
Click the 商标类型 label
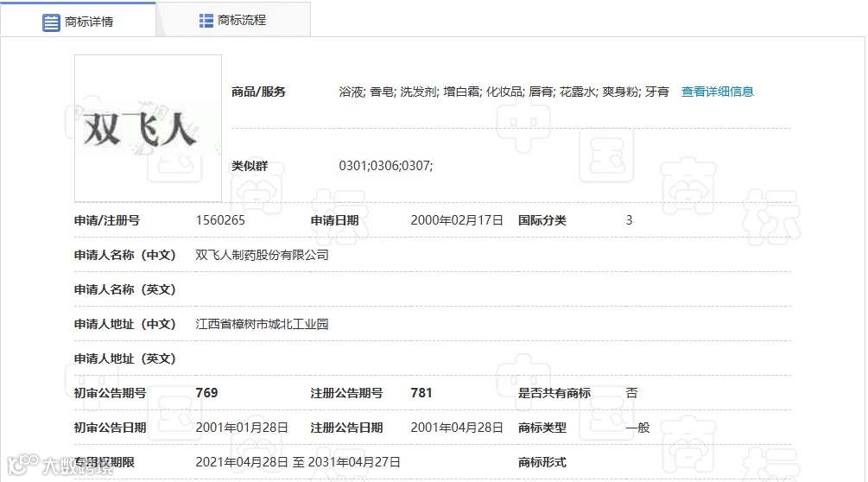[542, 428]
